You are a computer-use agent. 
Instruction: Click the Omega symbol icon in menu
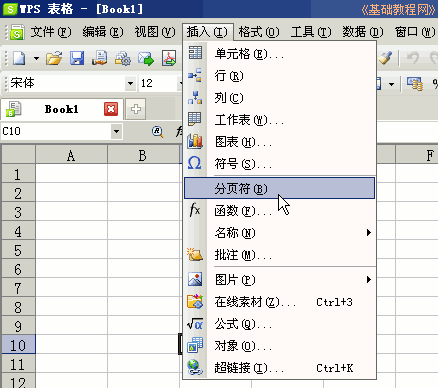pyautogui.click(x=195, y=163)
